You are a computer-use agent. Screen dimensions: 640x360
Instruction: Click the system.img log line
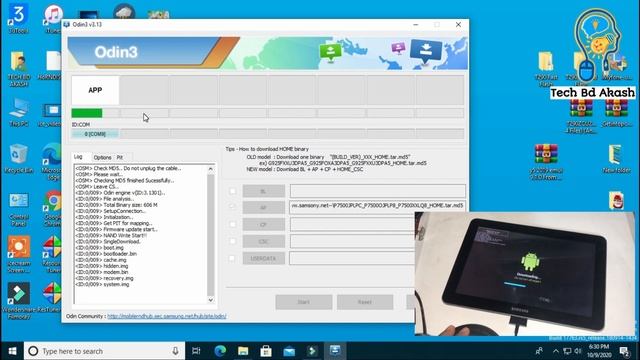(102, 284)
